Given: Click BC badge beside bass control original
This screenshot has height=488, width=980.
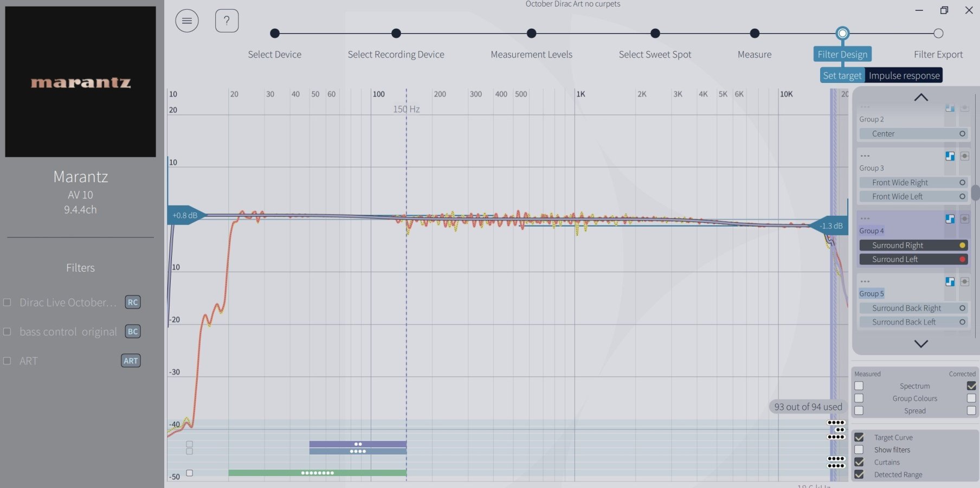Looking at the screenshot, I should pos(133,331).
